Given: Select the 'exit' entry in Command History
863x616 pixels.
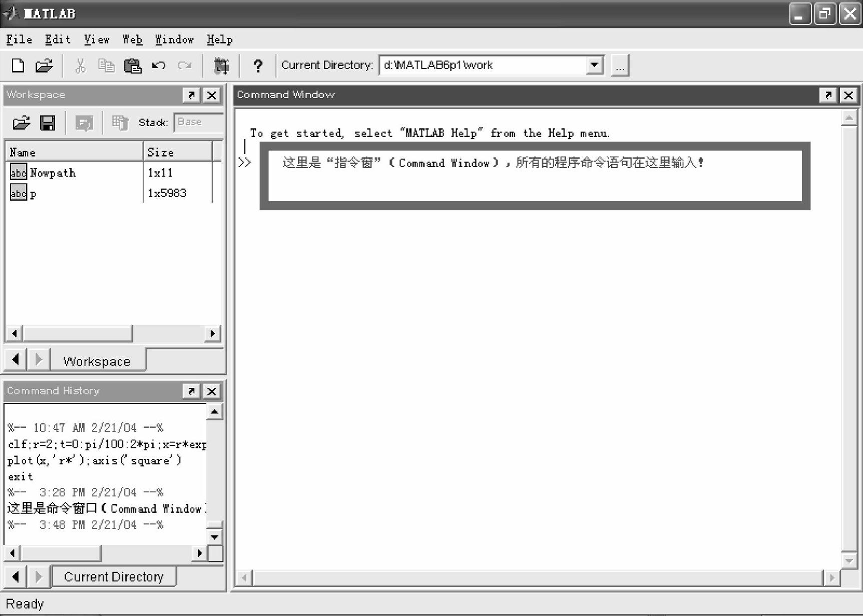Looking at the screenshot, I should click(21, 477).
